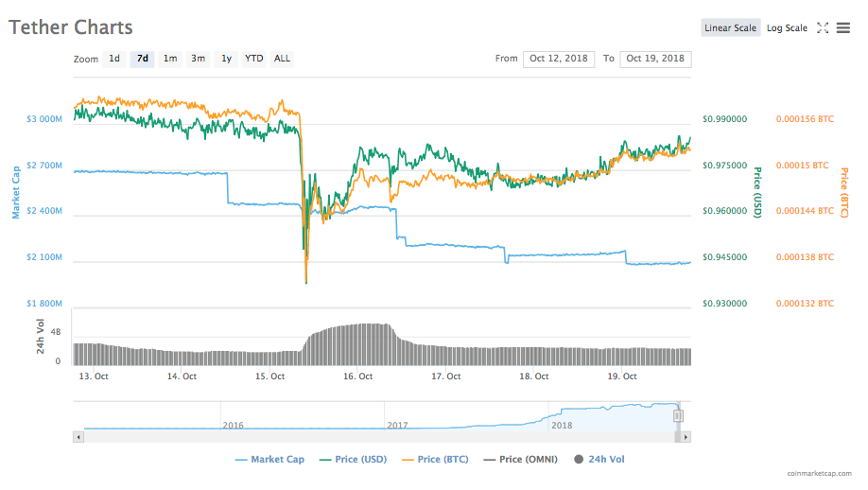Click the 0.000138 BTC axis label
This screenshot has height=490, width=868.
tap(805, 257)
